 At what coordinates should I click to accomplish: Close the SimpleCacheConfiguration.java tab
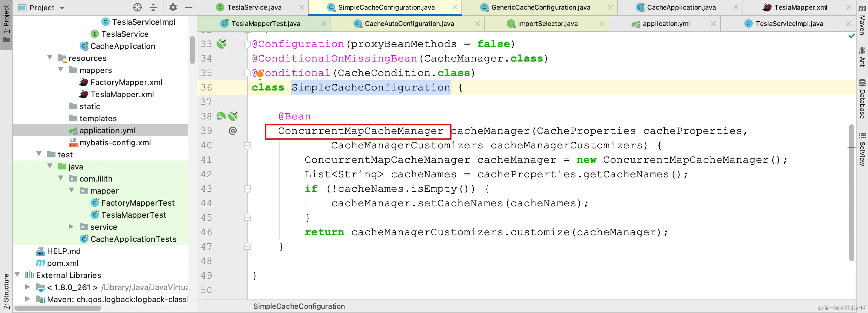[455, 8]
